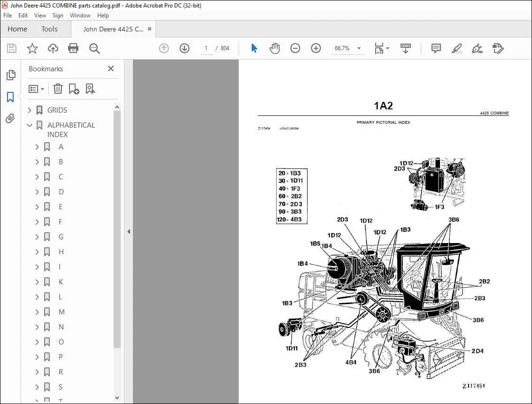Click bookmarks scrollbar down arrow
The width and height of the screenshot is (532, 404).
coord(117,397)
